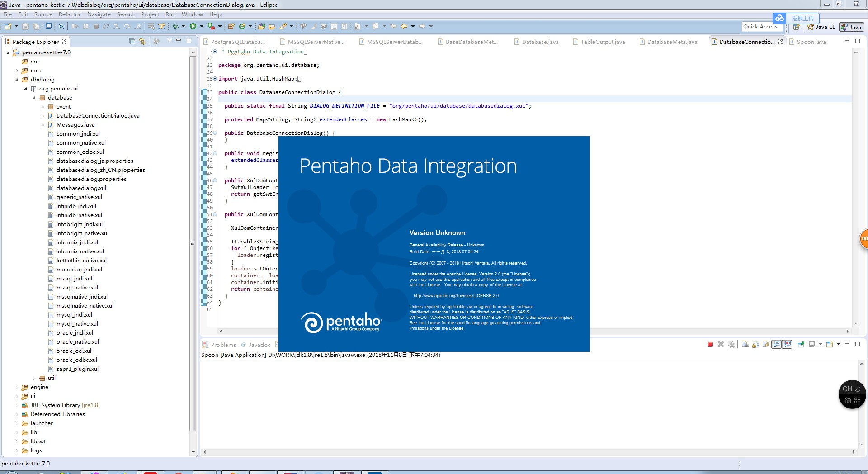Expand the Referenced Libraries node
Image resolution: width=868 pixels, height=474 pixels.
pos(17,414)
